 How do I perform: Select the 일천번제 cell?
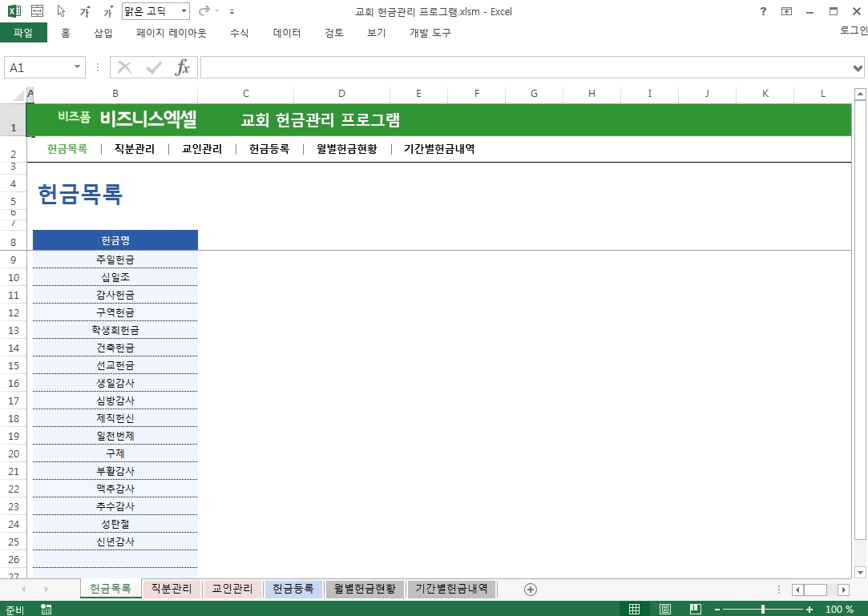click(x=115, y=436)
